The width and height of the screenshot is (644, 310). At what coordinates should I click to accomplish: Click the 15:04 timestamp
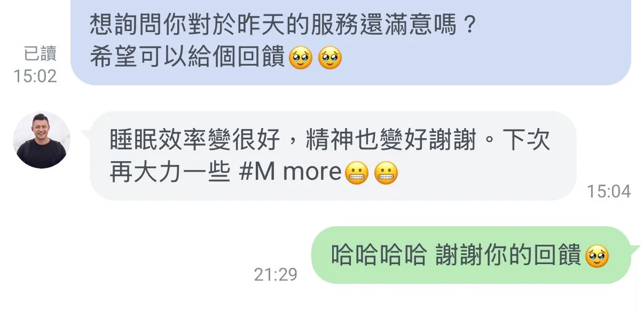tap(609, 191)
